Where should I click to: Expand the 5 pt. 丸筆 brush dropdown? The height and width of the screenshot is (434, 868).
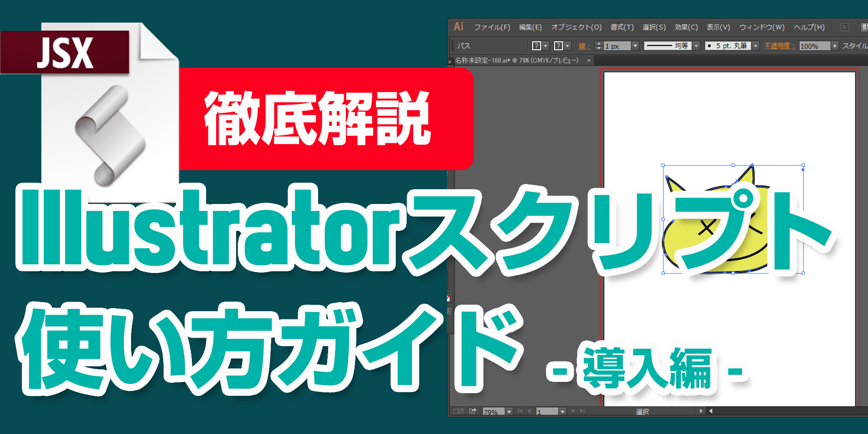point(756,46)
